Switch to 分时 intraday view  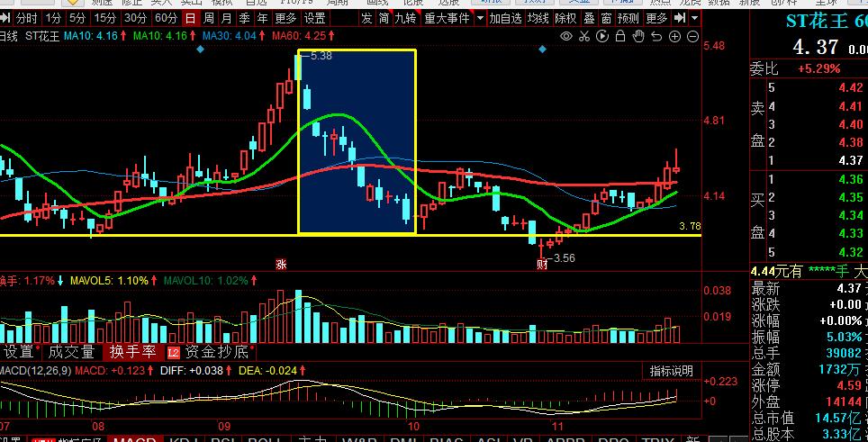(26, 18)
